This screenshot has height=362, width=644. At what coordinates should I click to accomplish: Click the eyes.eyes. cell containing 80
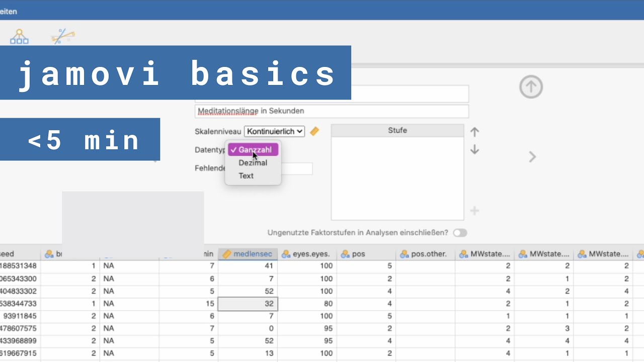click(x=307, y=304)
